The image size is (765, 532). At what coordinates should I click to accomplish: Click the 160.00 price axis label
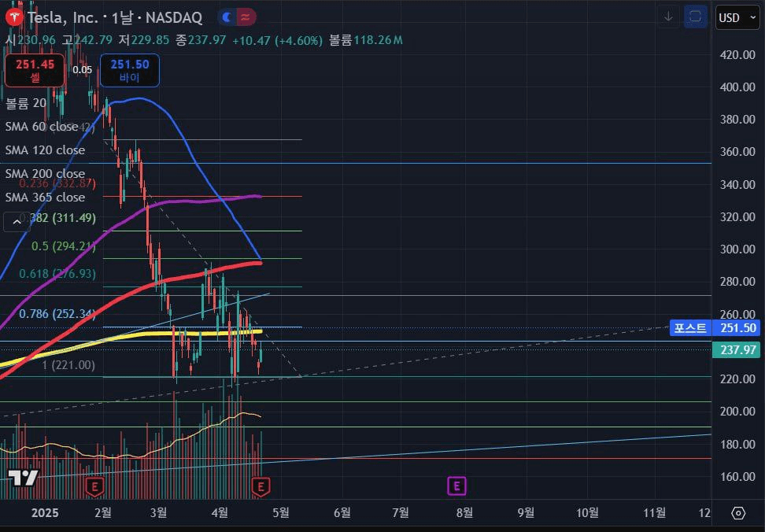[737, 476]
